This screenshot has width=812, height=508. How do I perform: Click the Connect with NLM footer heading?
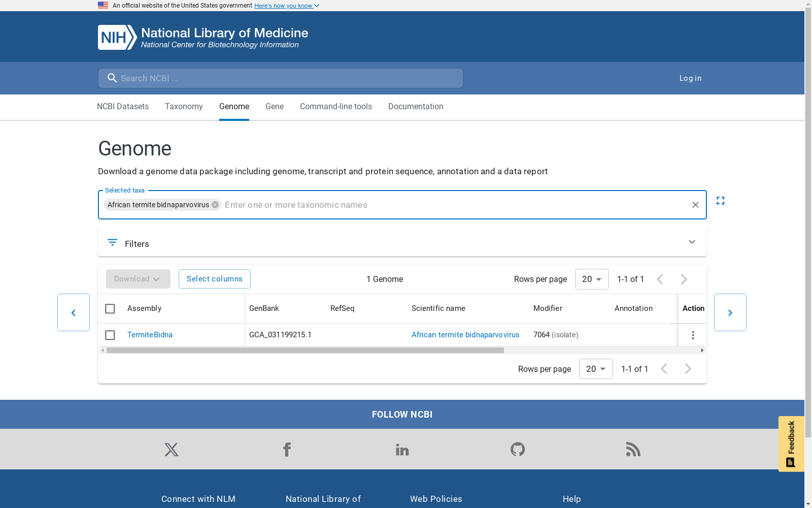pyautogui.click(x=198, y=499)
